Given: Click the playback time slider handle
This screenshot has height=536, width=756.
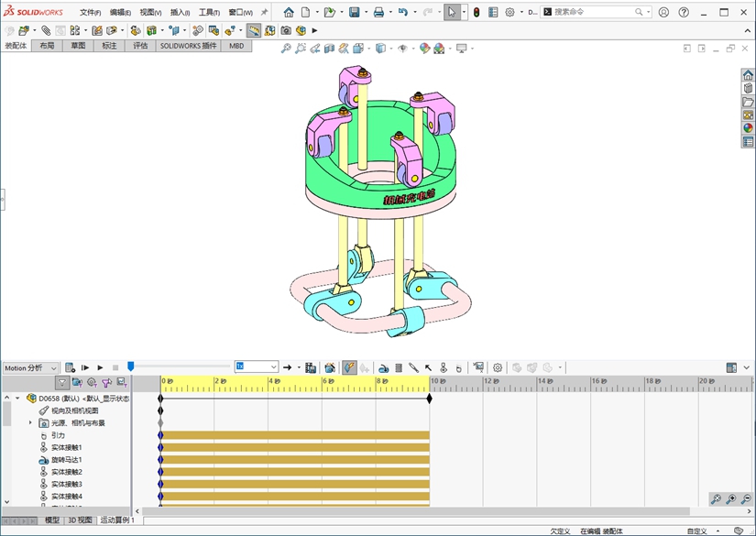Looking at the screenshot, I should (130, 366).
